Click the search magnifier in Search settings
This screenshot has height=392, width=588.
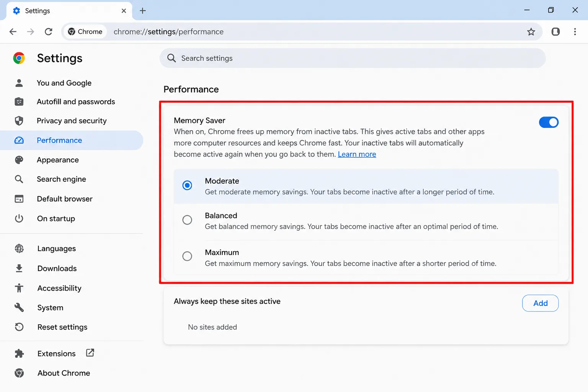point(171,58)
